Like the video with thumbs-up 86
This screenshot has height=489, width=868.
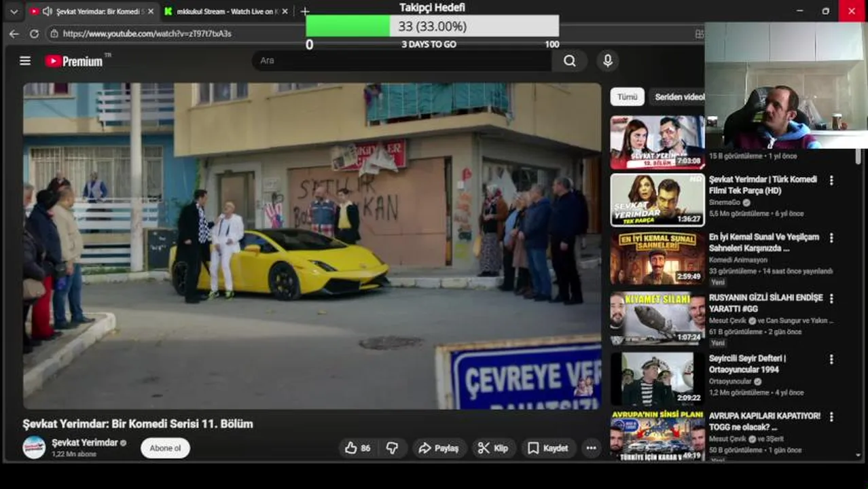[358, 448]
